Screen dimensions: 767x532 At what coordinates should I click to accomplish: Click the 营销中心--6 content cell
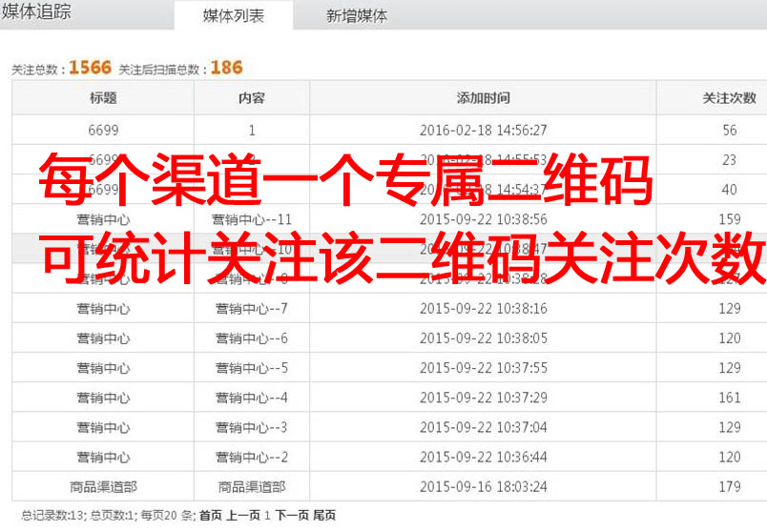point(252,338)
